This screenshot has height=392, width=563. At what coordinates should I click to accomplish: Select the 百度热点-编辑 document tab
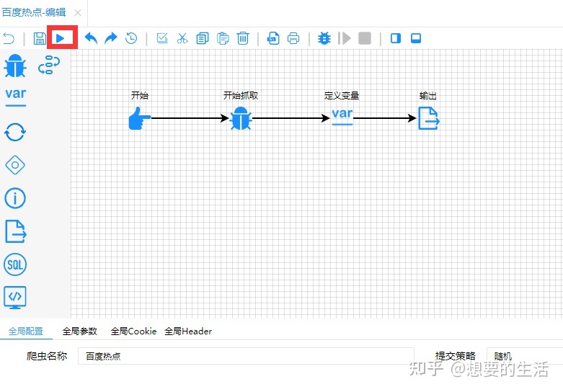[x=34, y=12]
